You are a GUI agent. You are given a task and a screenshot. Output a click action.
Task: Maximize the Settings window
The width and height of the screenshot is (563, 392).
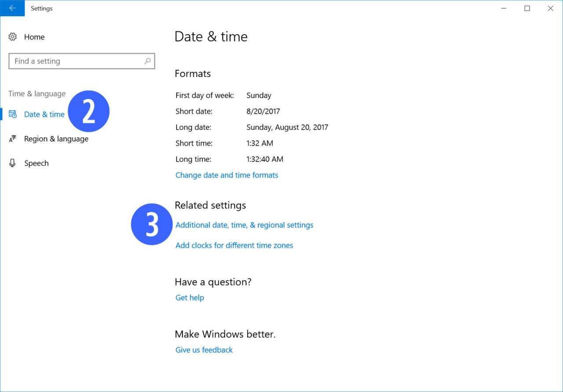click(x=527, y=8)
